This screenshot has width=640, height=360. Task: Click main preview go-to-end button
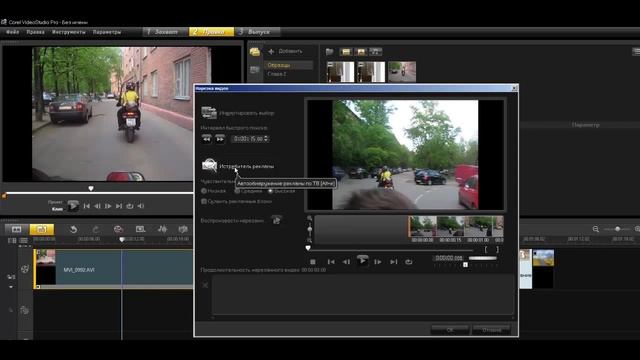pos(119,206)
